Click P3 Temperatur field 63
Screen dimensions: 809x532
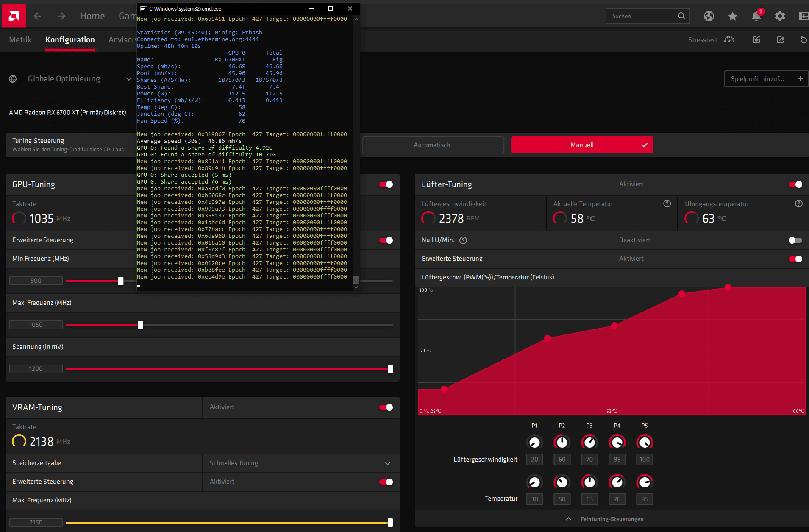[589, 499]
